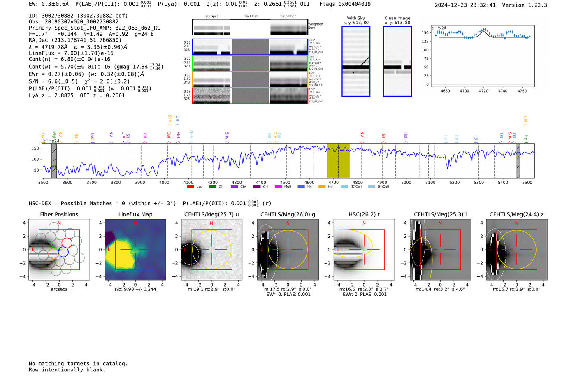Click the 'Smoothed' column header
This screenshot has width=576, height=392.
(x=288, y=16)
